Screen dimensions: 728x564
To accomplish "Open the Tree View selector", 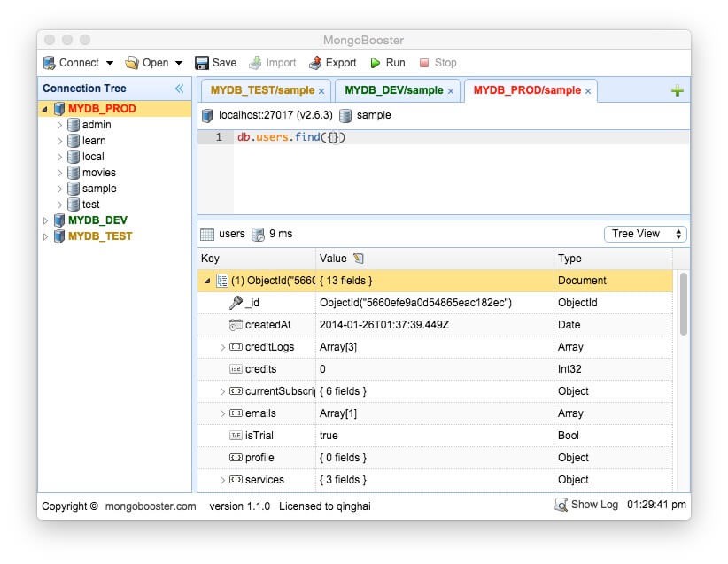I will pyautogui.click(x=646, y=234).
